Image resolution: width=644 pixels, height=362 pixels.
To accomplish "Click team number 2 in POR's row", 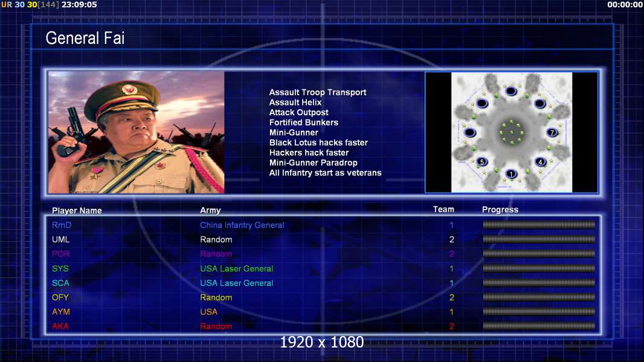I will point(452,254).
